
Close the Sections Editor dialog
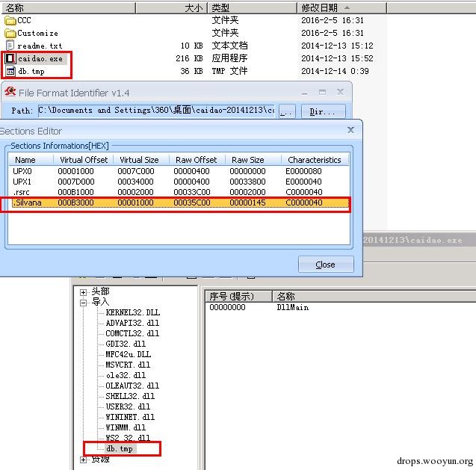point(350,130)
